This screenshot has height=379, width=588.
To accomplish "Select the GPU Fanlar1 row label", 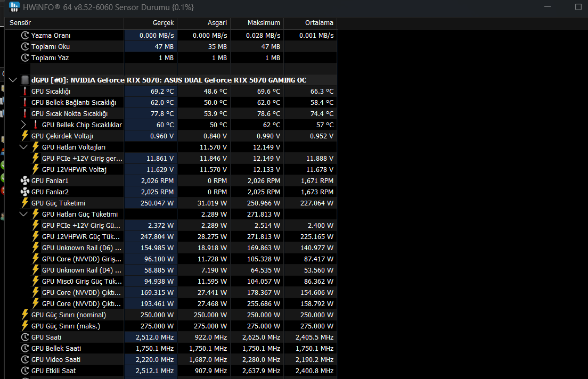I will click(50, 180).
